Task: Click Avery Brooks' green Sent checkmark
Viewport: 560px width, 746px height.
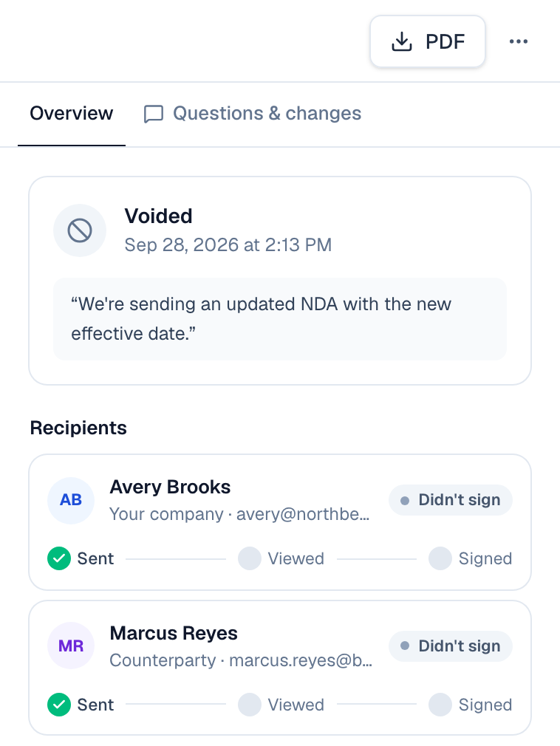Action: coord(59,558)
